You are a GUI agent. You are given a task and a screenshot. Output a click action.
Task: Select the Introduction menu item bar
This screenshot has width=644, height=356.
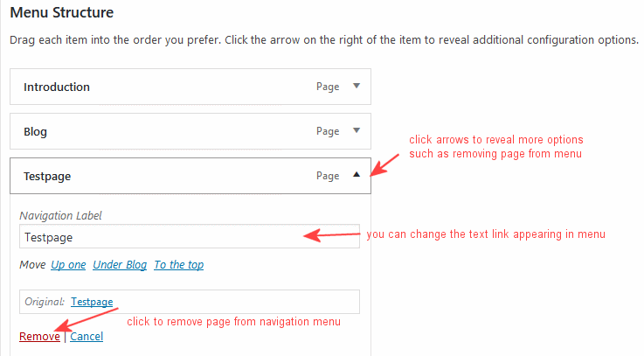(x=190, y=87)
